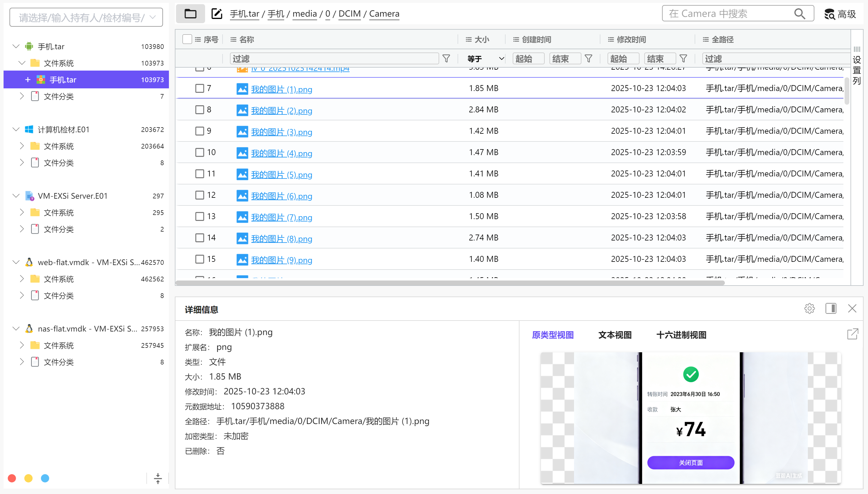Open the 我的图片 (5).png file link

[282, 175]
